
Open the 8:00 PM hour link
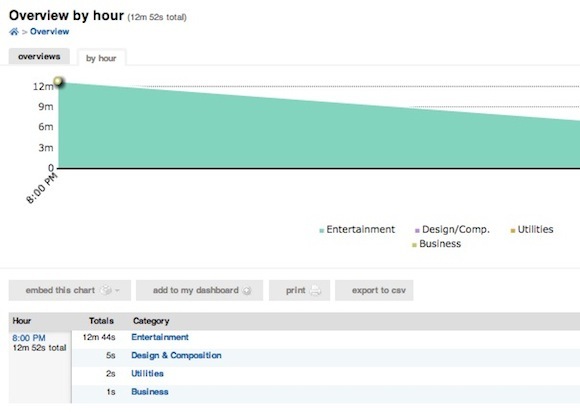tap(29, 338)
